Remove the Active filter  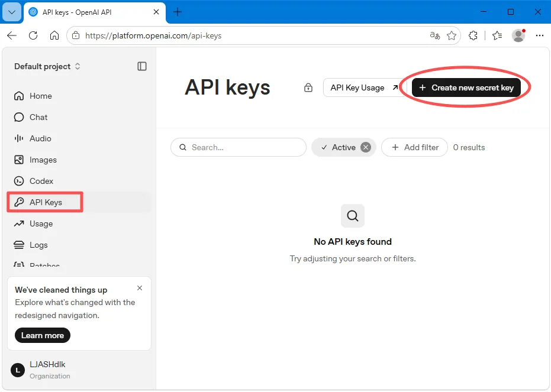pyautogui.click(x=366, y=147)
